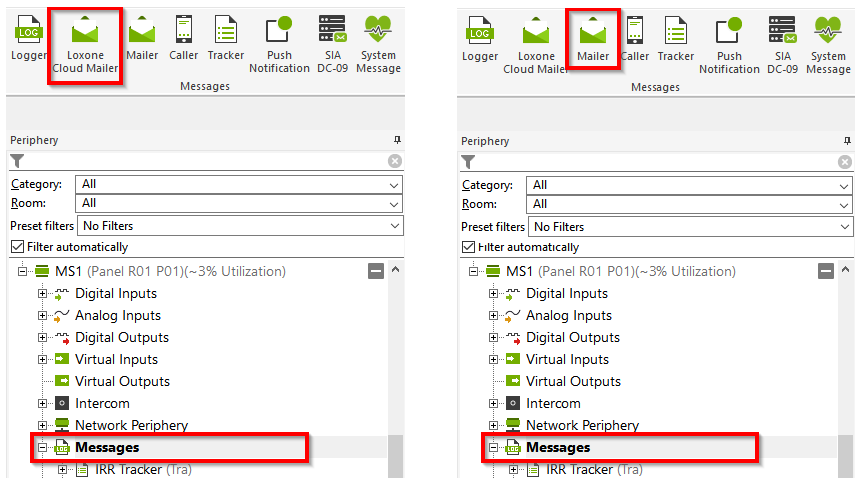Click the left panel filter text field
This screenshot has width=859, height=482.
pyautogui.click(x=206, y=161)
